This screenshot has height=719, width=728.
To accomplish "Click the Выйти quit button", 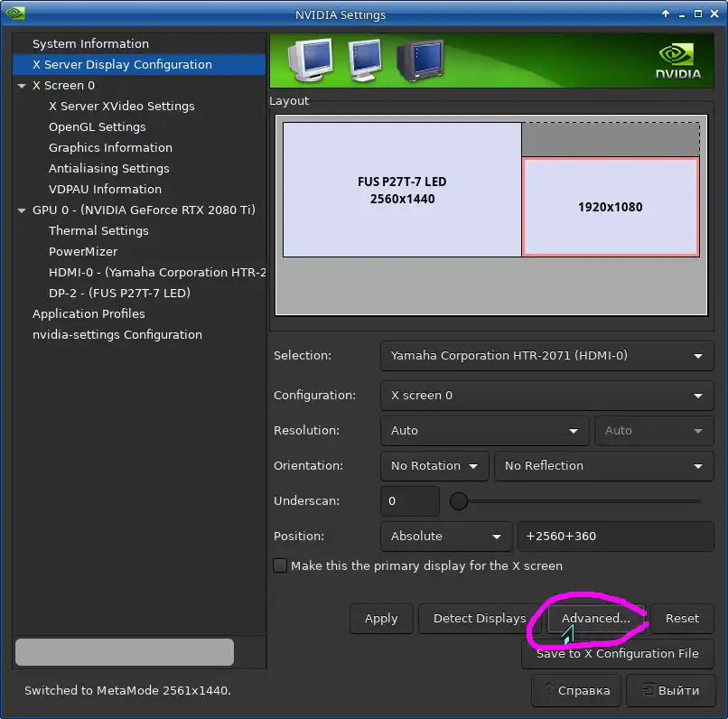I will [x=671, y=691].
